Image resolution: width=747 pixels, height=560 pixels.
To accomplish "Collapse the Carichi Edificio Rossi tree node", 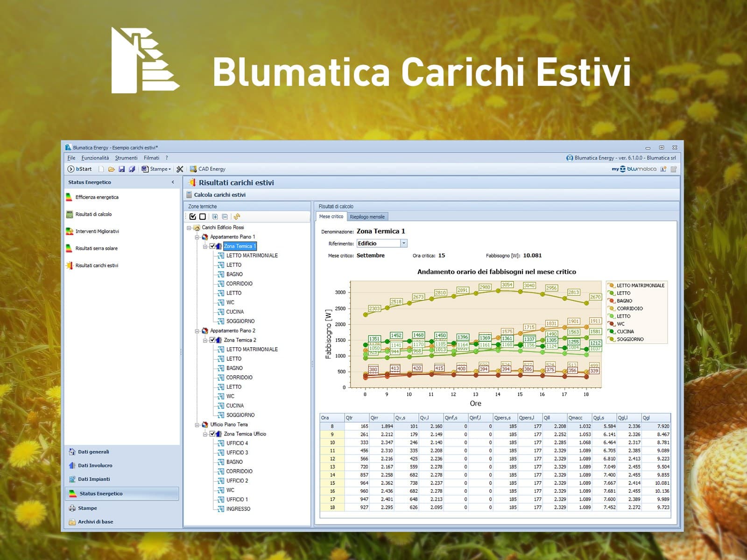I will coord(189,228).
